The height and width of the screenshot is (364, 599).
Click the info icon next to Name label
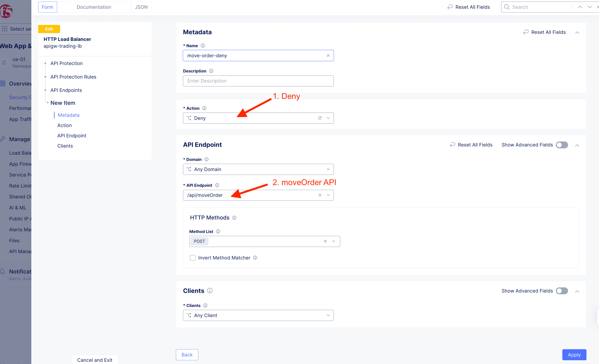click(203, 46)
